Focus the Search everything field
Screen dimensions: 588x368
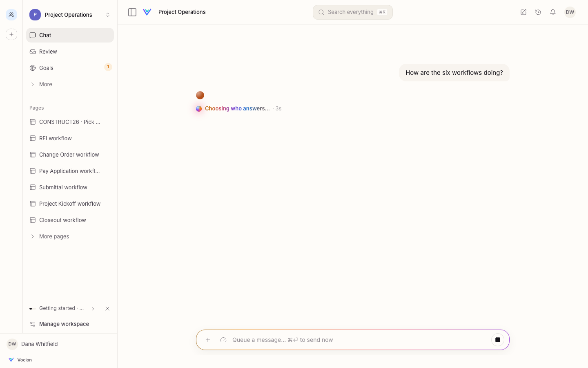353,12
